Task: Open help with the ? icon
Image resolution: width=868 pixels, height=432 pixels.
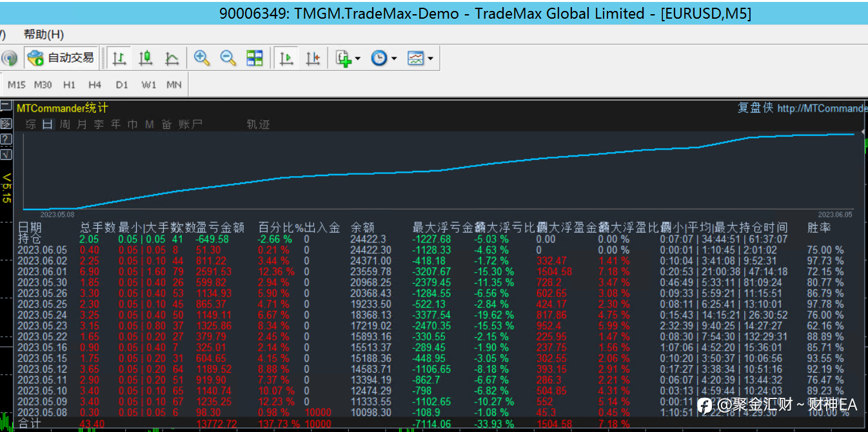Action: tap(6, 139)
